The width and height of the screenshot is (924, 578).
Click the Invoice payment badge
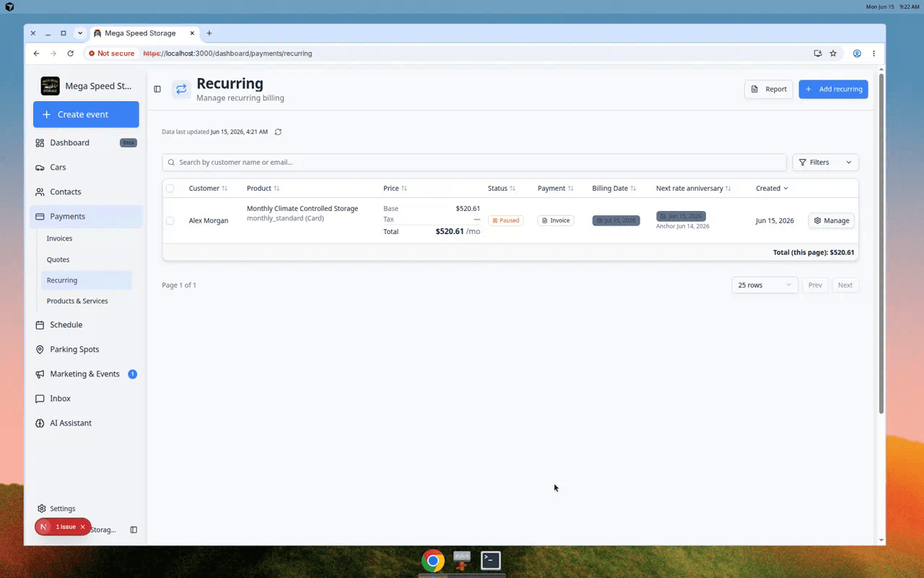pos(556,220)
